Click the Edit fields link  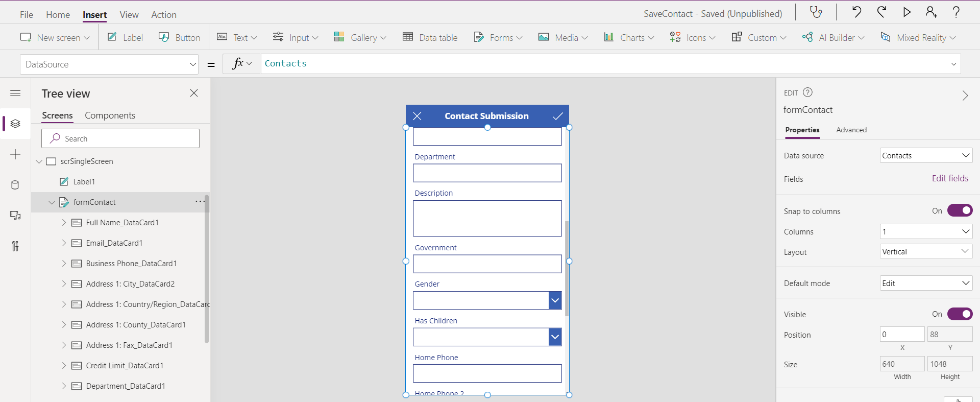(950, 178)
